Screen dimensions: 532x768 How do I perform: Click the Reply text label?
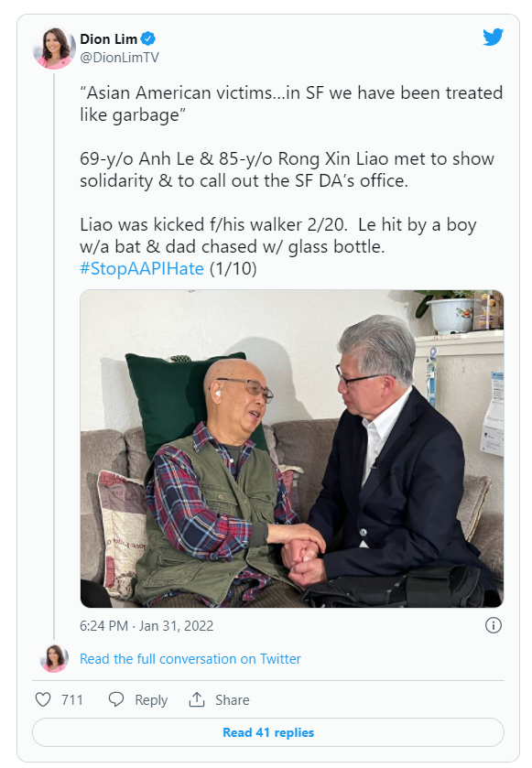[151, 700]
